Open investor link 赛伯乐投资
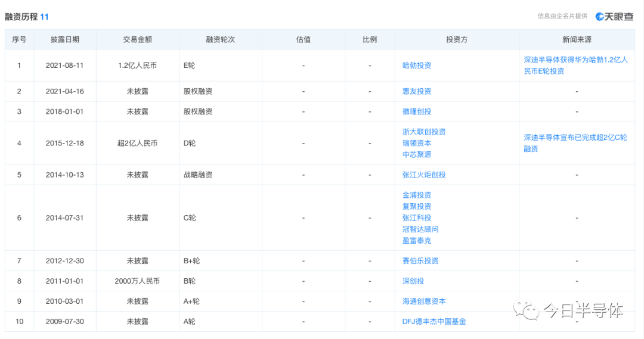The width and height of the screenshot is (644, 339). tap(420, 261)
